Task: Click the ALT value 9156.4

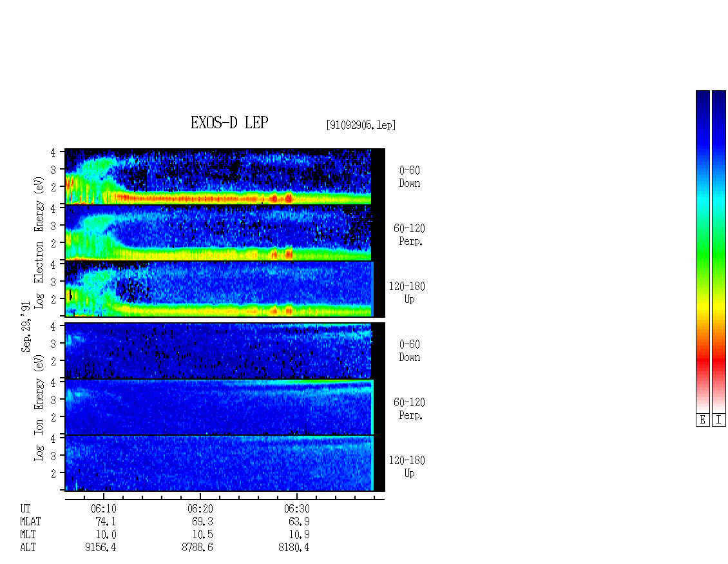Action: click(x=101, y=548)
